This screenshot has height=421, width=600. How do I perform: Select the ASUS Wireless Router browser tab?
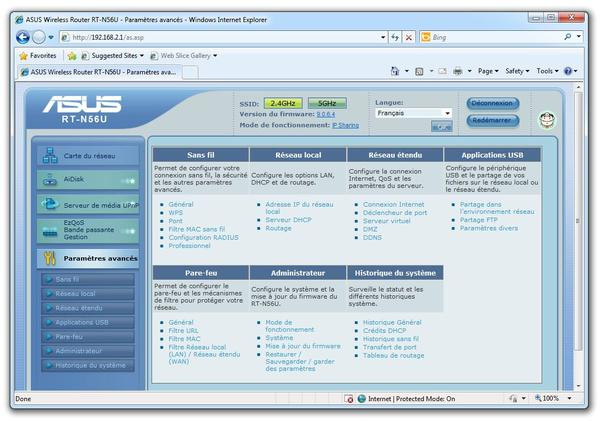click(99, 72)
